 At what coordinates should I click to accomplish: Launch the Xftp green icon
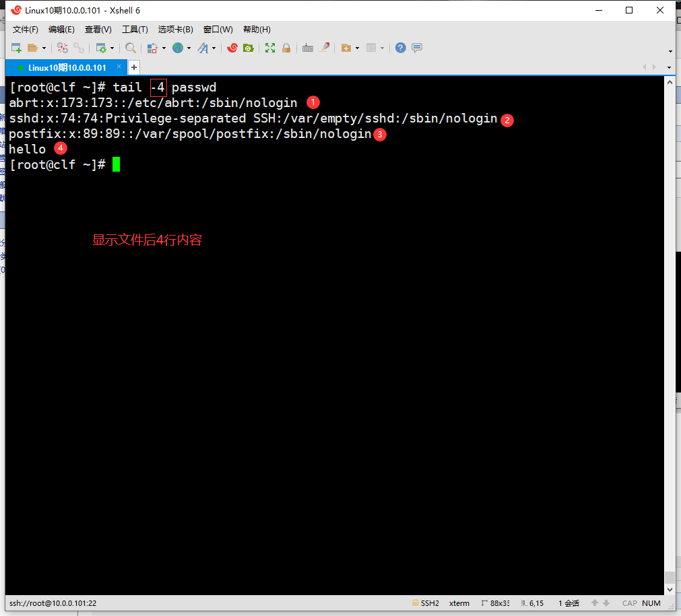[249, 48]
